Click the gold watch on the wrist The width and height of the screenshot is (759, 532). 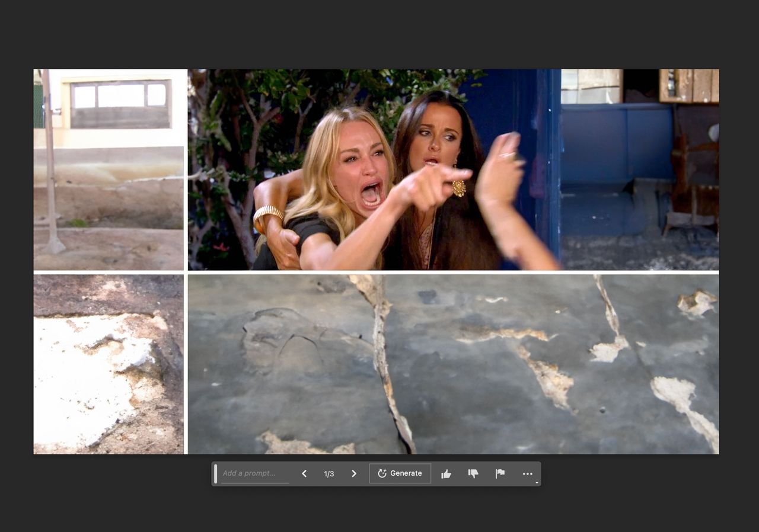pos(269,214)
